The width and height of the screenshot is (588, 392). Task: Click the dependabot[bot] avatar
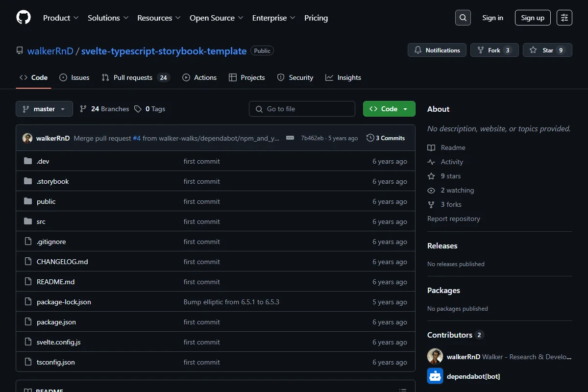pos(435,376)
